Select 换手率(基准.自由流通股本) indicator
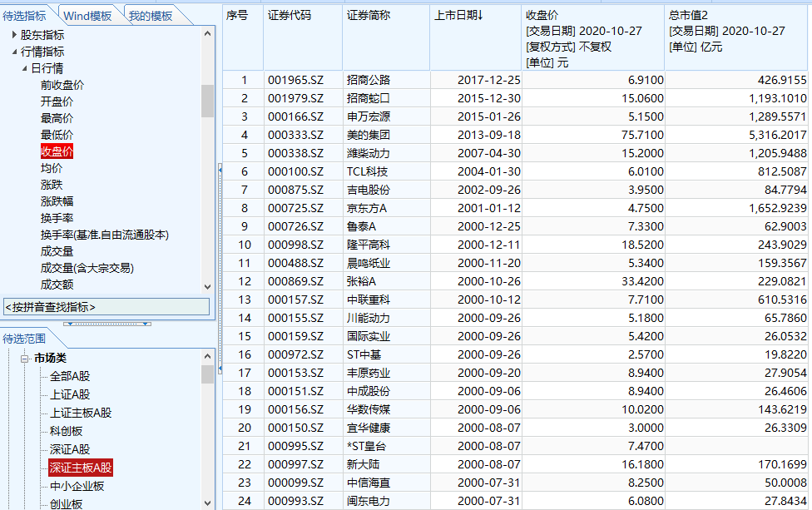 point(105,235)
